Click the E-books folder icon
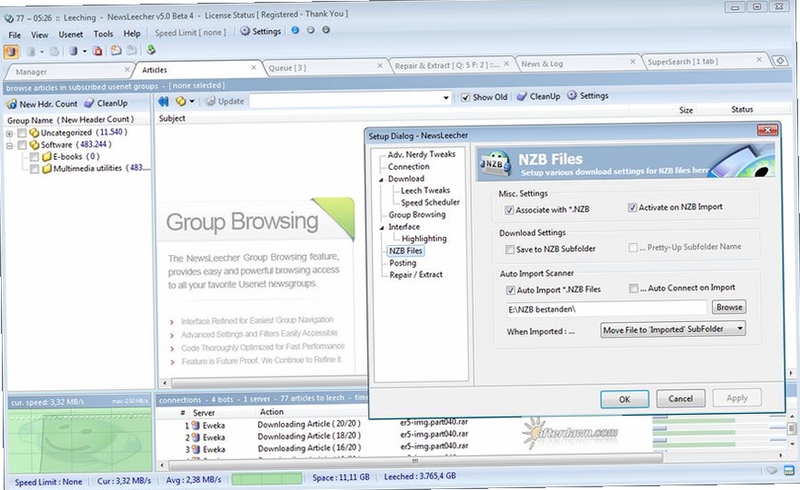This screenshot has width=800, height=490. point(47,157)
